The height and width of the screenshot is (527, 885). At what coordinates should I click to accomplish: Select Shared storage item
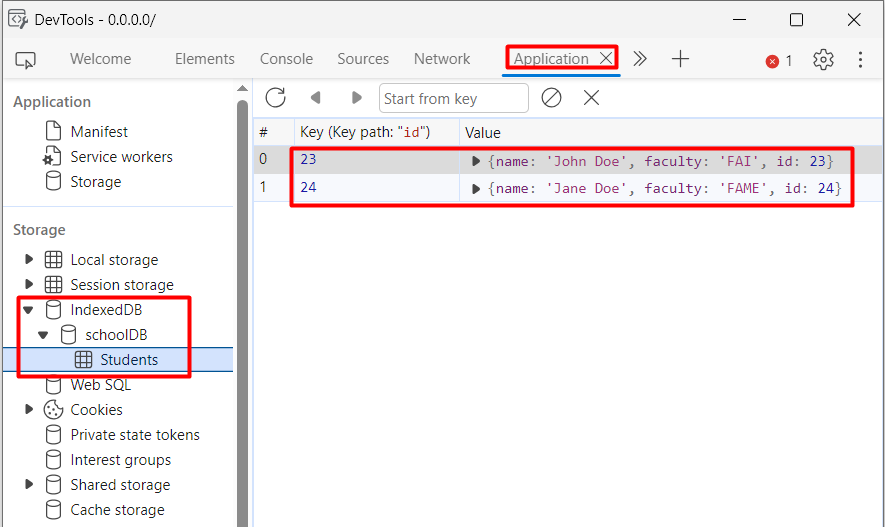[x=120, y=485]
